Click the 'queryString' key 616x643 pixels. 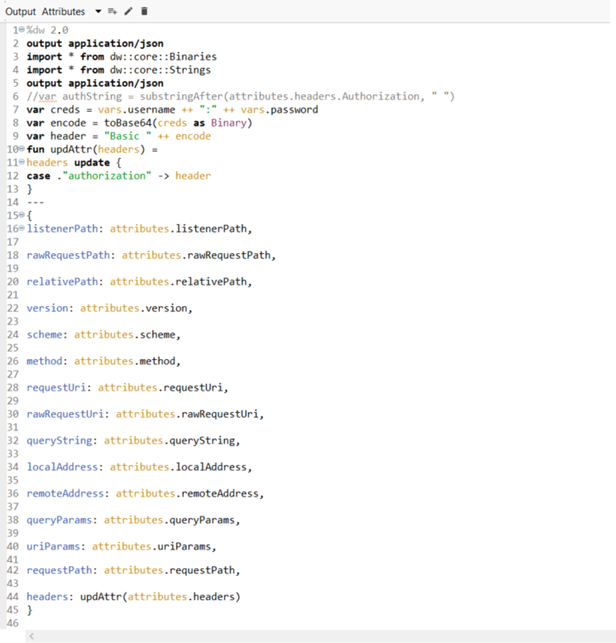[x=59, y=440]
